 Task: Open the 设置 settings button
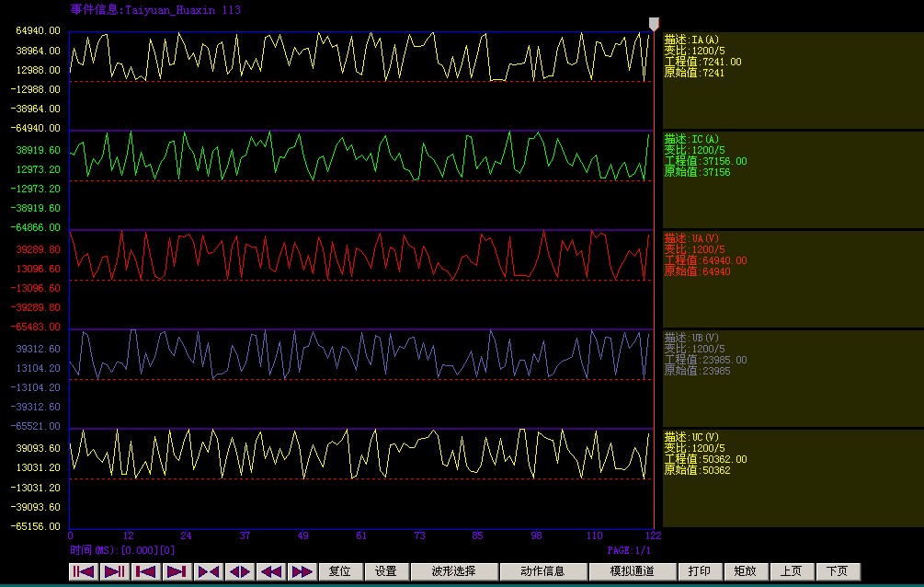pyautogui.click(x=386, y=571)
